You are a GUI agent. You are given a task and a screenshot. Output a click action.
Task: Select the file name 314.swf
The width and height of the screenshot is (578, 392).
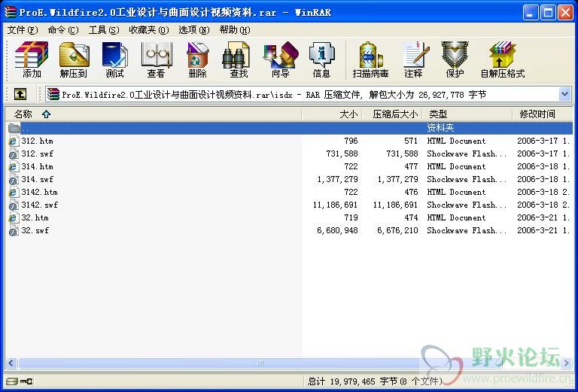[x=37, y=179]
